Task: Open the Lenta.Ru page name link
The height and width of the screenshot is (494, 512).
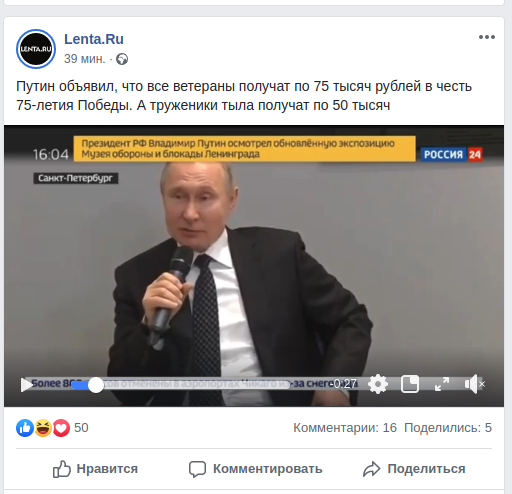Action: (x=94, y=39)
